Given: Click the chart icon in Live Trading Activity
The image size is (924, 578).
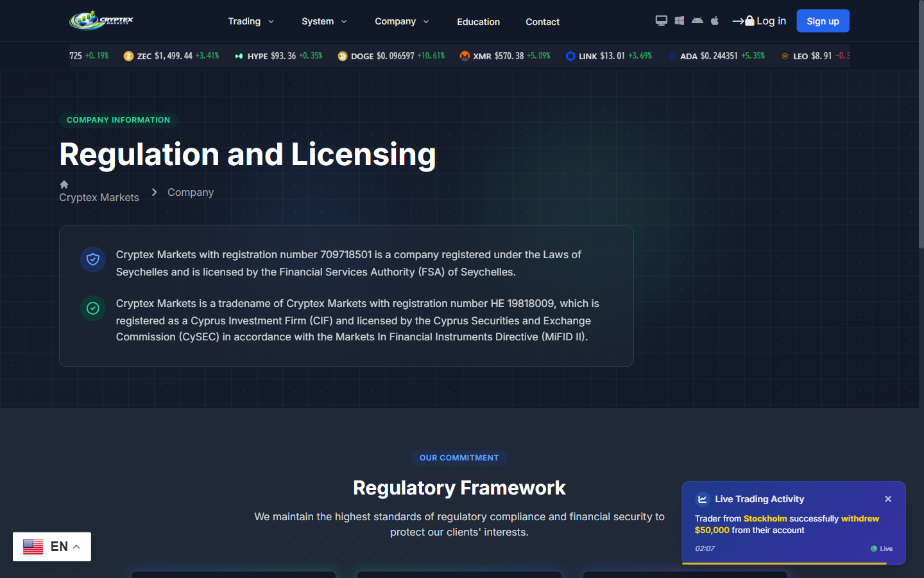Looking at the screenshot, I should click(x=703, y=499).
